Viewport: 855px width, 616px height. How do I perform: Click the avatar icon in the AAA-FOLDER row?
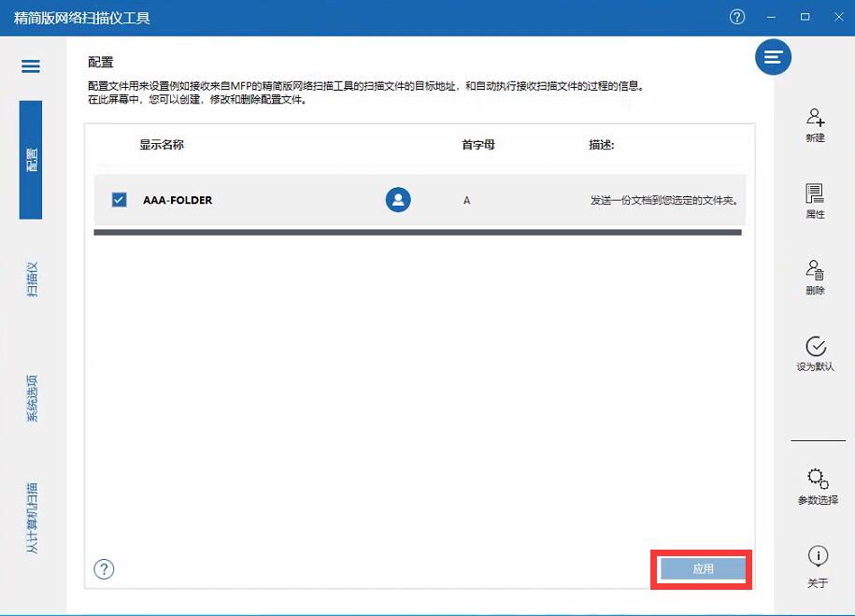coord(398,199)
